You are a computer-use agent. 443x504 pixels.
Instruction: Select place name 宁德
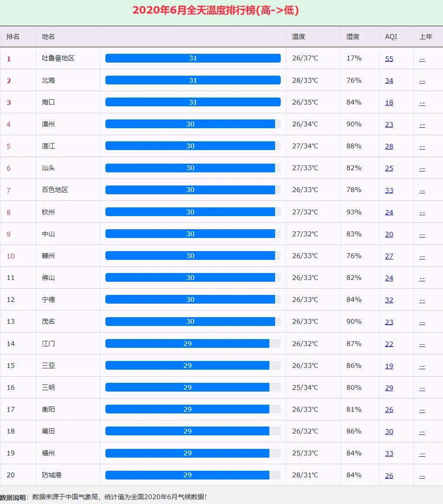(x=48, y=299)
